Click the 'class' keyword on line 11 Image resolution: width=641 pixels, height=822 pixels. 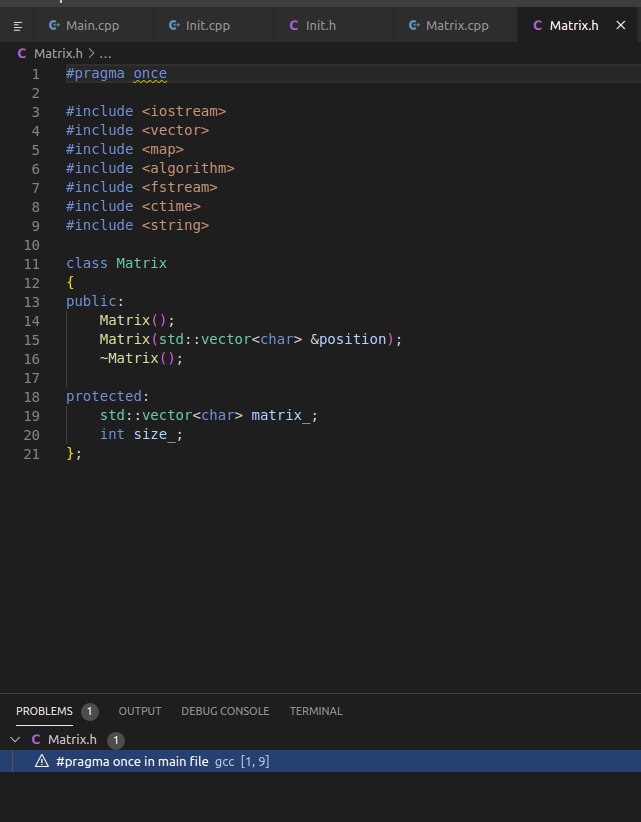(87, 263)
